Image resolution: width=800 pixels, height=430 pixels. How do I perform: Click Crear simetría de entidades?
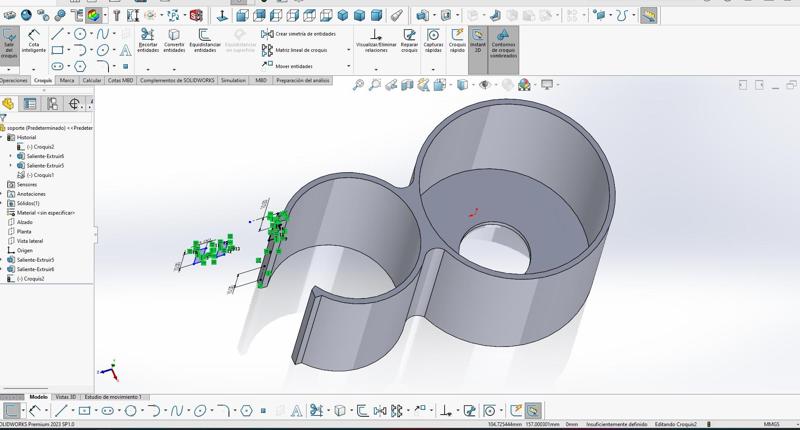[x=298, y=33]
